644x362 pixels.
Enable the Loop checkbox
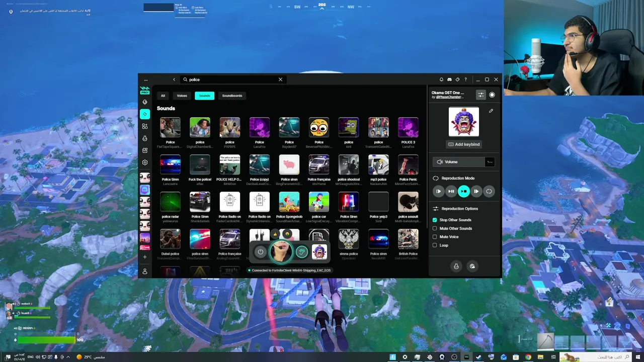(x=435, y=245)
